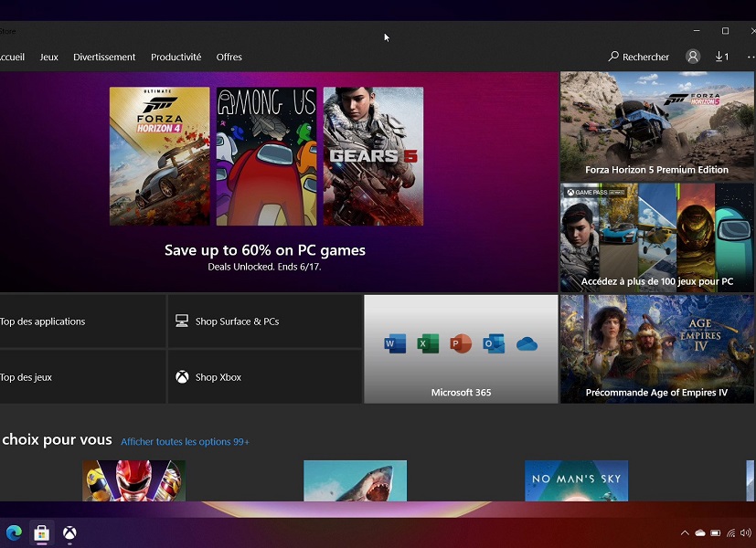Open the Divertissement tab

[104, 57]
